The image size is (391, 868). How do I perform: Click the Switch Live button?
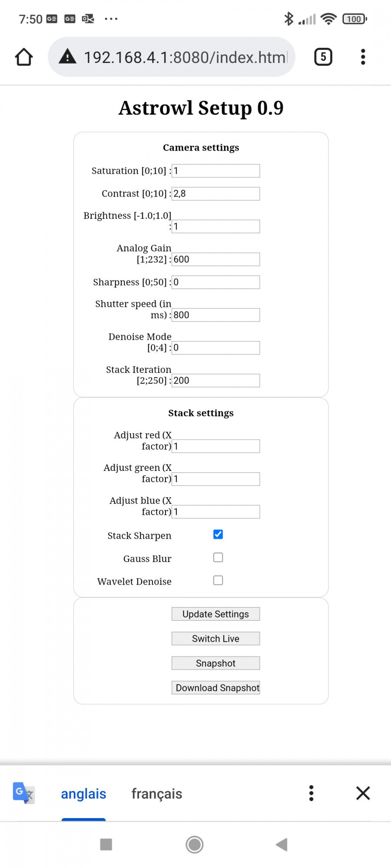[x=215, y=638]
